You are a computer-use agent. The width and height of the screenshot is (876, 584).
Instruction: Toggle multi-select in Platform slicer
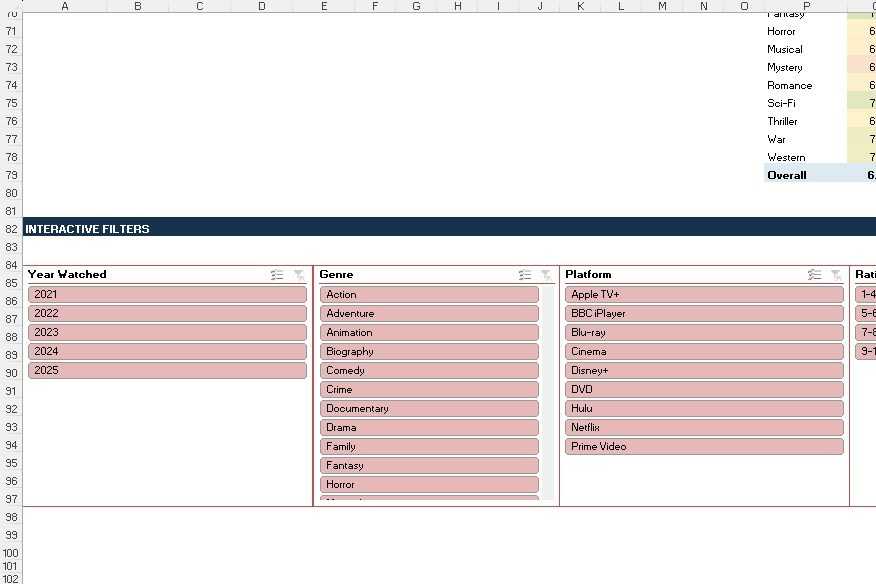(x=815, y=274)
